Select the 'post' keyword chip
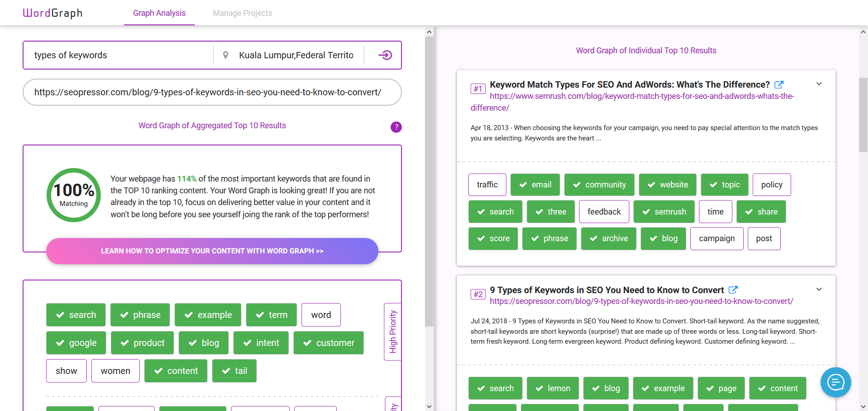868x411 pixels. (764, 238)
